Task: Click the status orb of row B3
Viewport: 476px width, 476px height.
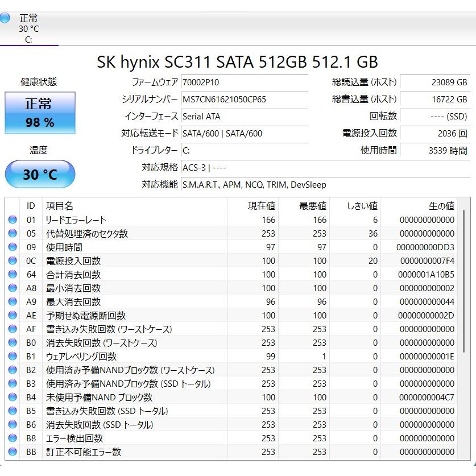Action: point(13,383)
